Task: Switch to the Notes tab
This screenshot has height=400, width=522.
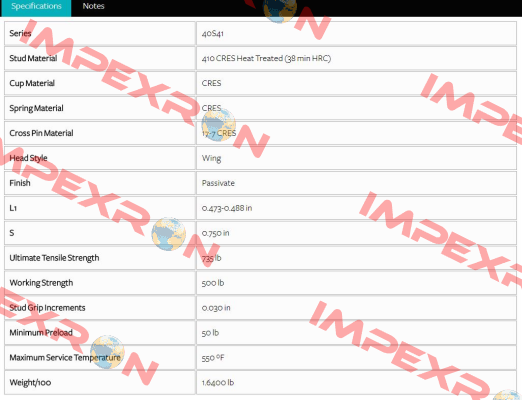Action: pyautogui.click(x=93, y=6)
